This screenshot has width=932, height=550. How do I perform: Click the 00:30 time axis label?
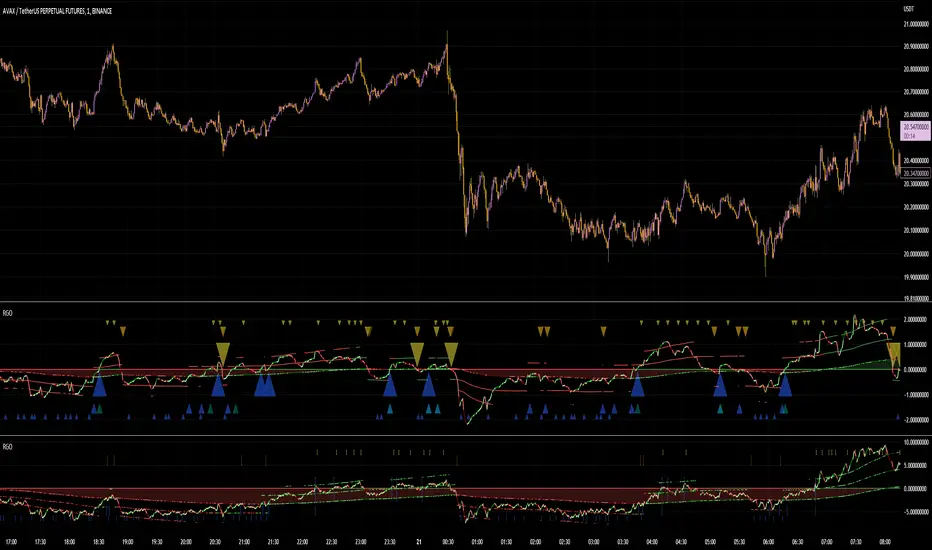pos(448,542)
